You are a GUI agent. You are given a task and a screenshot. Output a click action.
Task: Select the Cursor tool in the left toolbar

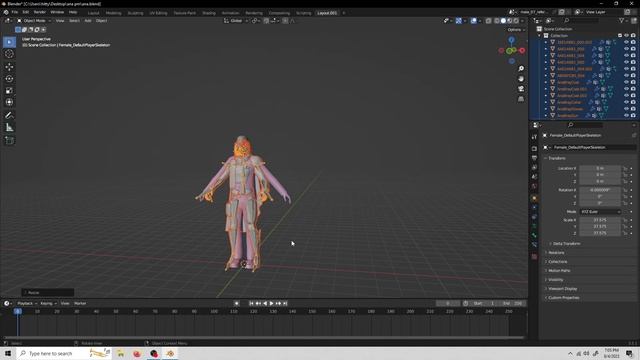9,54
